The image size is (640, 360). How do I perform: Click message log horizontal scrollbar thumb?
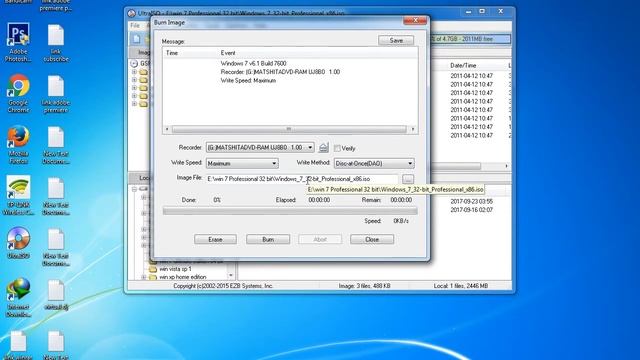point(289,129)
